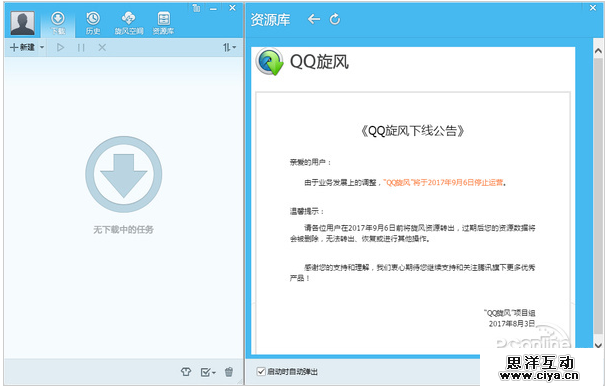
Task: Open the 历史 history tab
Action: [93, 23]
